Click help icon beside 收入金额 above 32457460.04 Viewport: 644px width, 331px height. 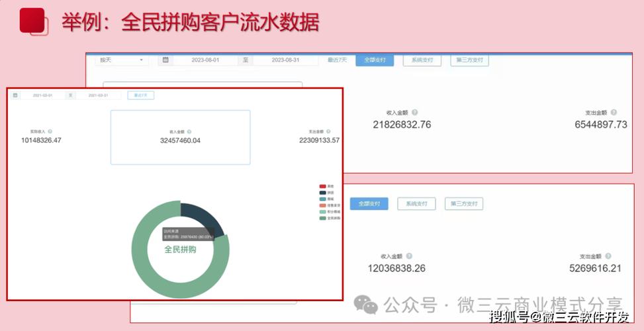click(x=189, y=132)
